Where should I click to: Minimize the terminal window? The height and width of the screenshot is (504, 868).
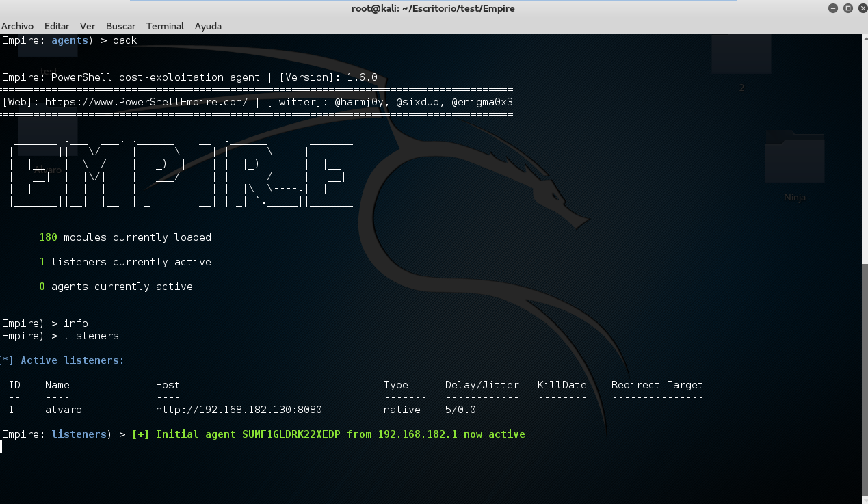coord(833,8)
